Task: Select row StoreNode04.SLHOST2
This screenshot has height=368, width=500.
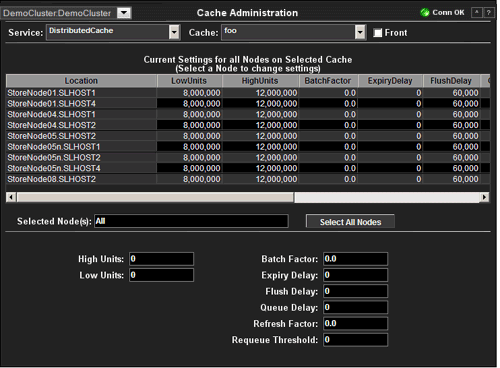Action: tap(248, 125)
